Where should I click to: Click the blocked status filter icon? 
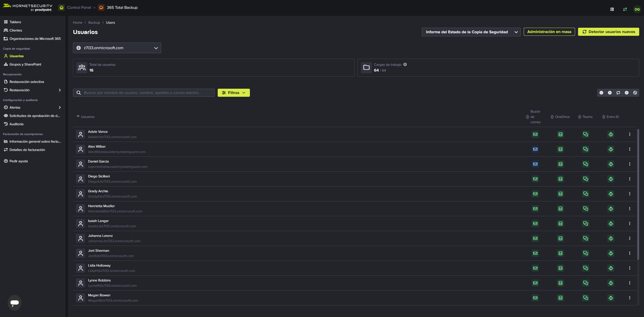pyautogui.click(x=635, y=93)
